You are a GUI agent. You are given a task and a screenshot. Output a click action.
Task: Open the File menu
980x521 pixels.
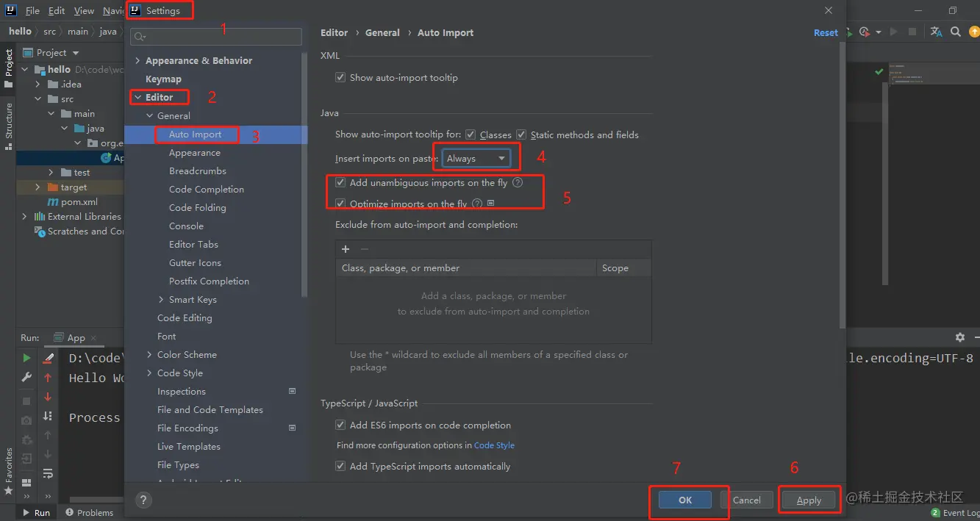point(32,11)
